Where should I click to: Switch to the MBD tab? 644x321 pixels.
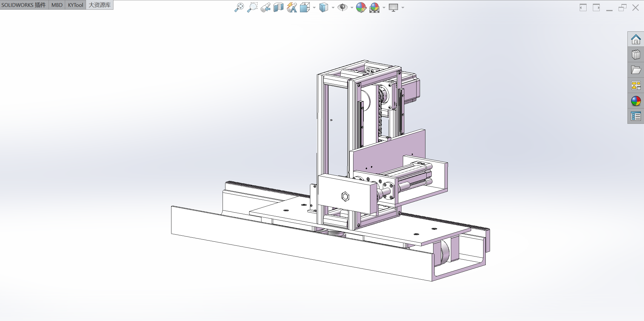pyautogui.click(x=57, y=5)
